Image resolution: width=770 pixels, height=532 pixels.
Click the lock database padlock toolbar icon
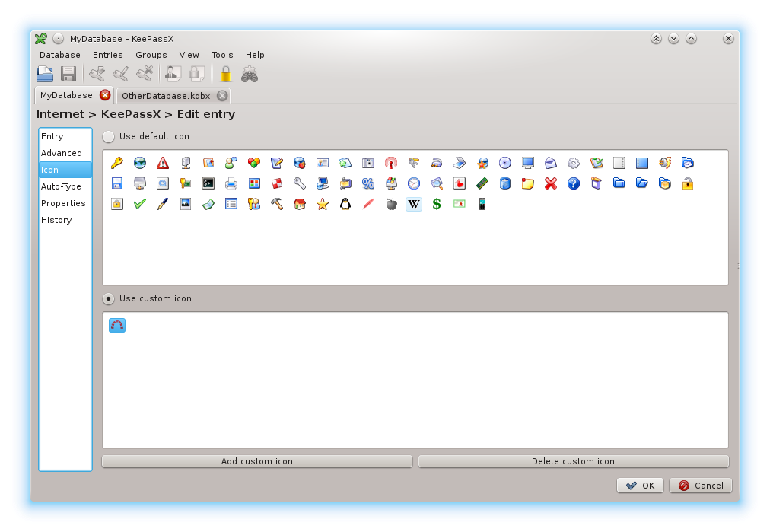coord(225,74)
